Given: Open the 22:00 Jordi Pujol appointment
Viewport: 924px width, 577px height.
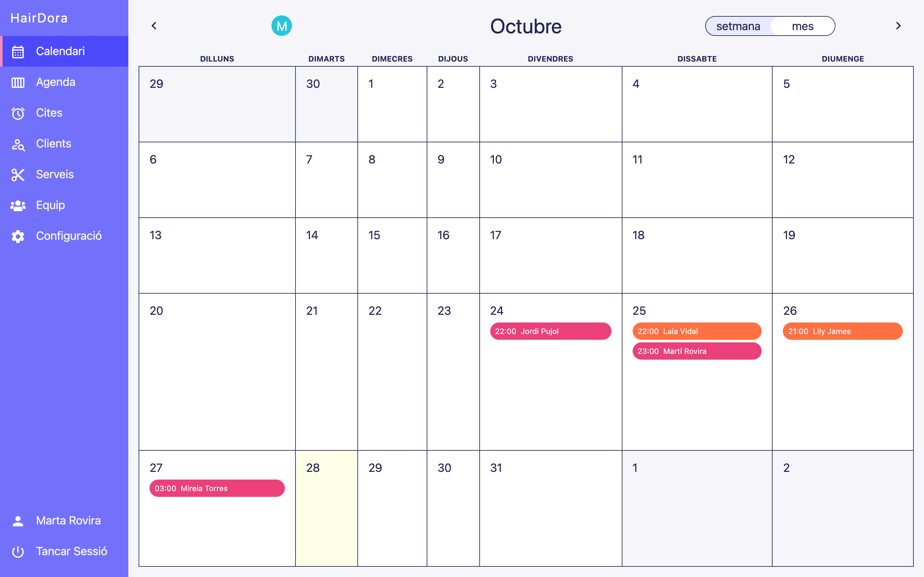Looking at the screenshot, I should (x=550, y=331).
